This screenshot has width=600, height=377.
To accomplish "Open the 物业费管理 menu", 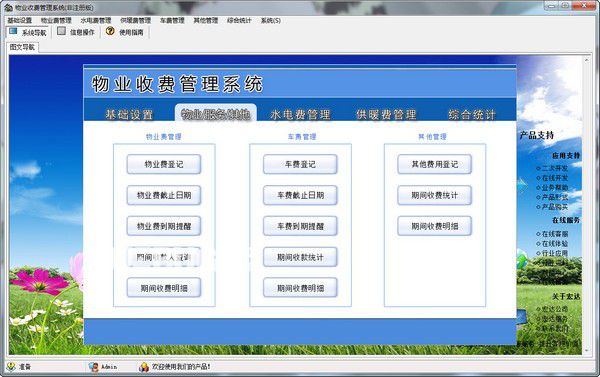I will tap(56, 20).
